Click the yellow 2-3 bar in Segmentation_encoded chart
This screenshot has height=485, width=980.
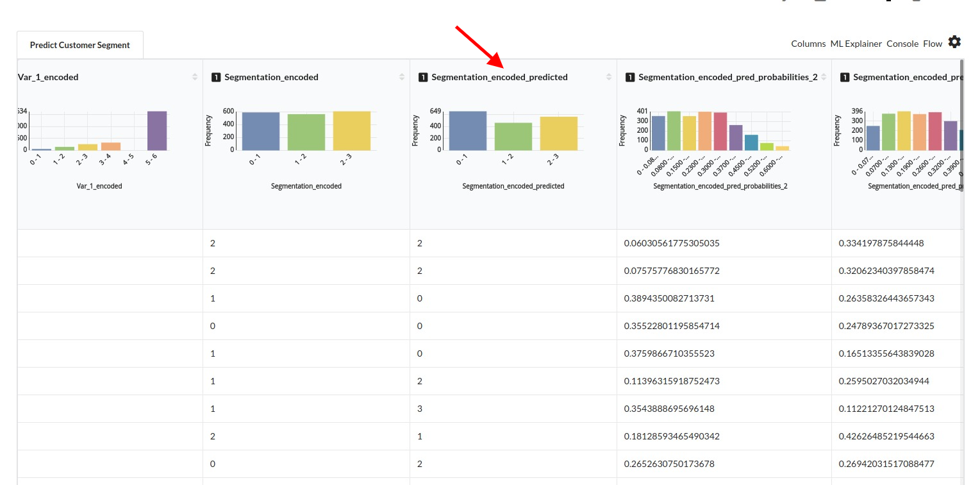point(352,131)
